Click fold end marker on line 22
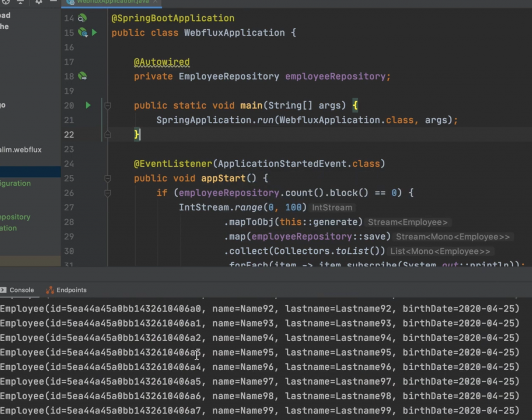 (108, 135)
